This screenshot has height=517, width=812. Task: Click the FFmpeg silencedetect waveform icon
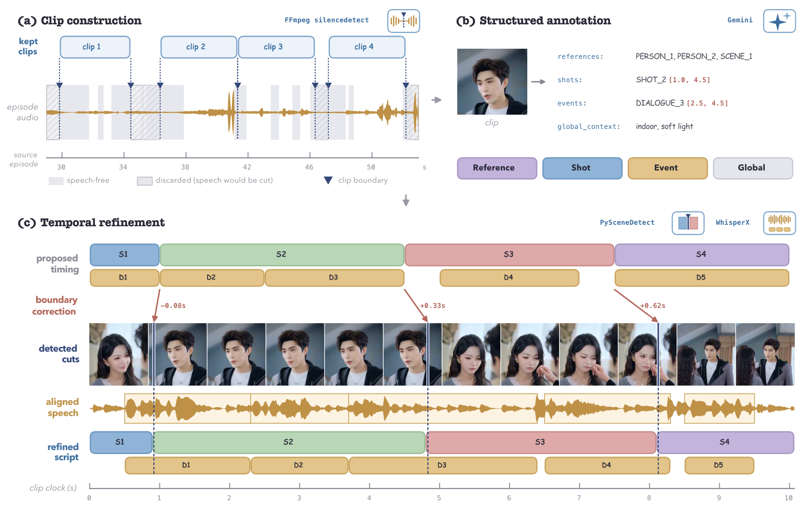tap(403, 21)
